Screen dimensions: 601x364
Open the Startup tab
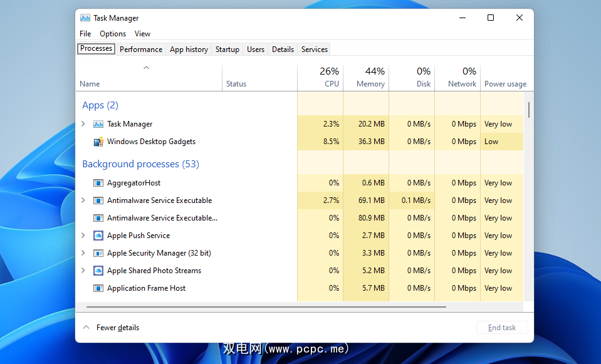(x=227, y=49)
